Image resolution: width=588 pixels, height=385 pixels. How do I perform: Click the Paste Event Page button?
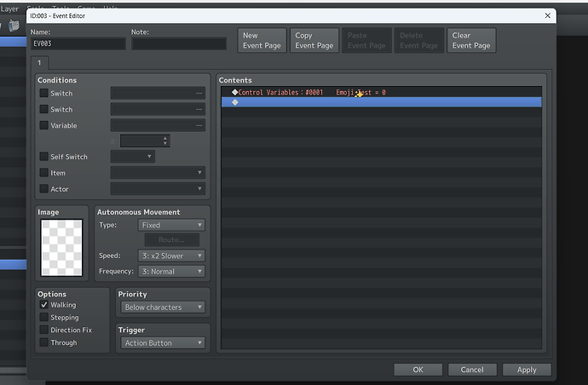click(366, 40)
